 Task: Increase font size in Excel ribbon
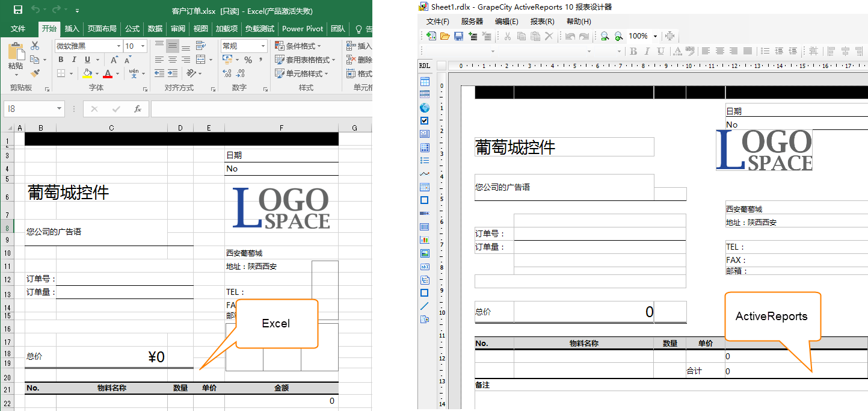114,60
